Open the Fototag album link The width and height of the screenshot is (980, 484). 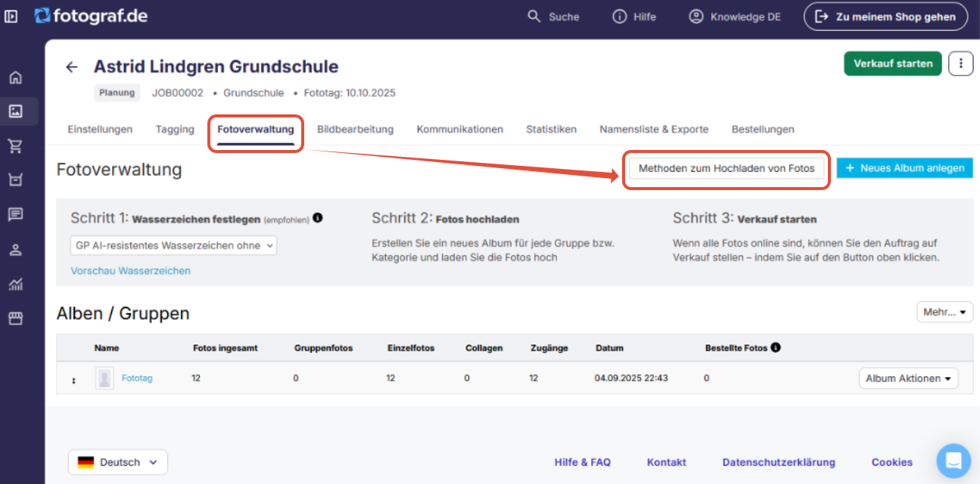point(137,378)
